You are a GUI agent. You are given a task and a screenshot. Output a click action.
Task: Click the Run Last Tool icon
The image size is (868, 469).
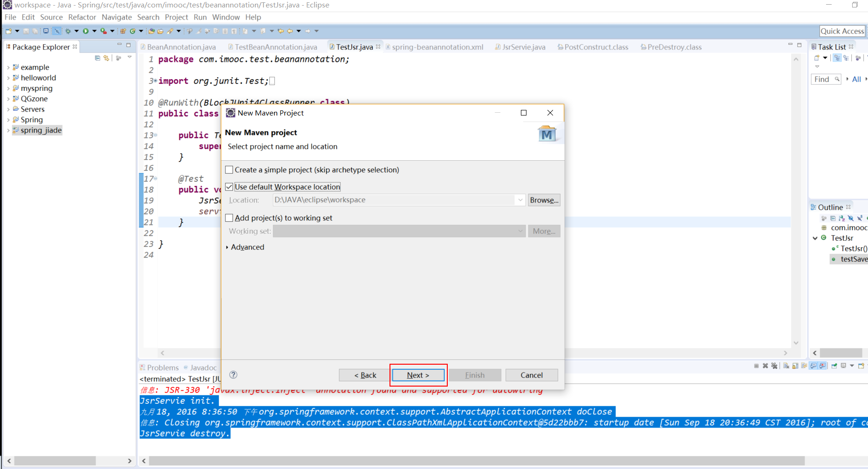pyautogui.click(x=103, y=31)
